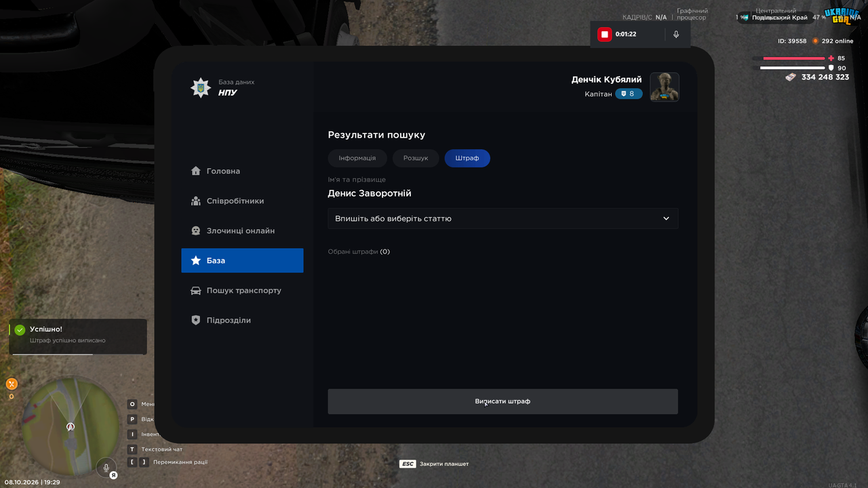Click the Денчік Кубялий officer name
The height and width of the screenshot is (488, 868).
(606, 79)
